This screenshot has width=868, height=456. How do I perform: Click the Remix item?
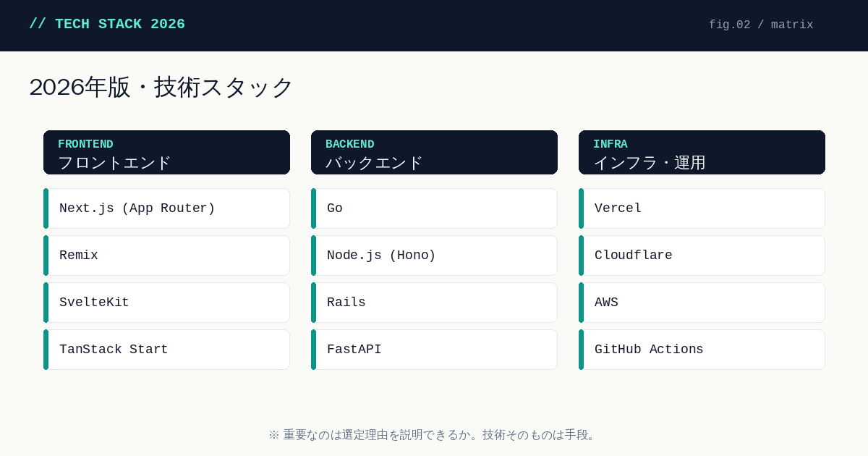coord(166,256)
